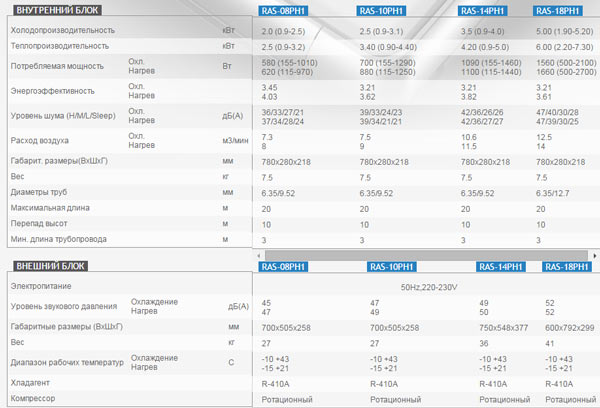Click the pipe diameter value 6.35/12.7
Viewport: 600px width, 408px height.
click(x=553, y=194)
